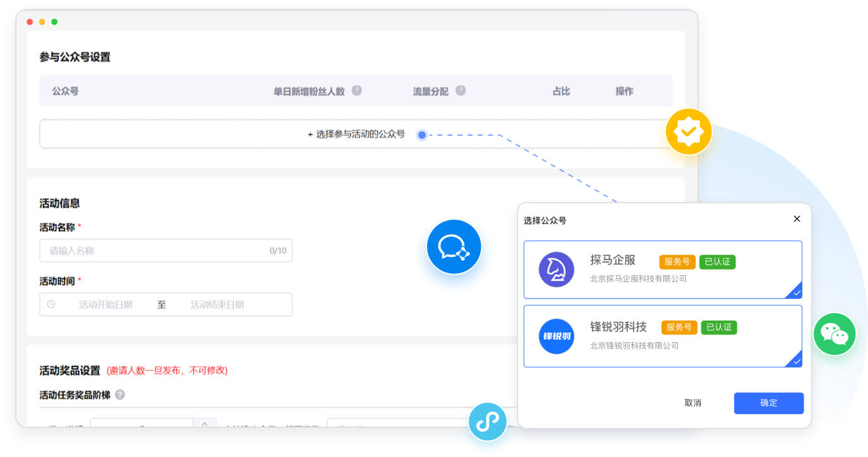The width and height of the screenshot is (868, 457).
Task: Close the 选择公众号 dialog with X
Action: tap(797, 218)
